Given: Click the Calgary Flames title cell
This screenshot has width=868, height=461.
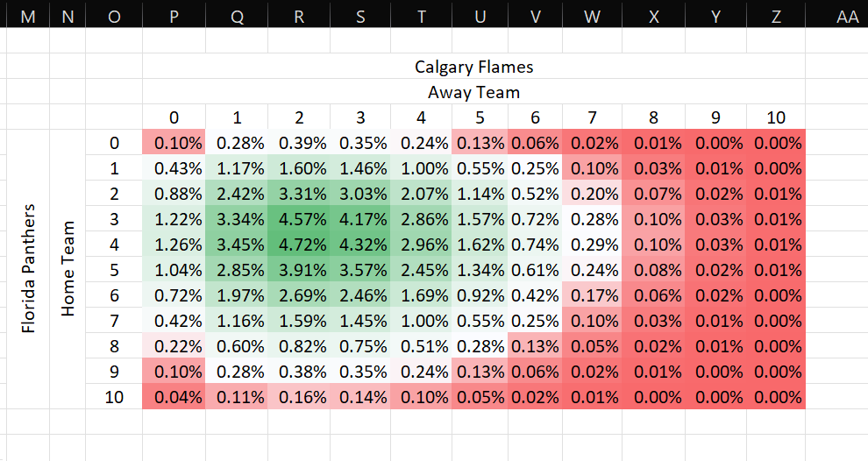Looking at the screenshot, I should click(x=473, y=67).
